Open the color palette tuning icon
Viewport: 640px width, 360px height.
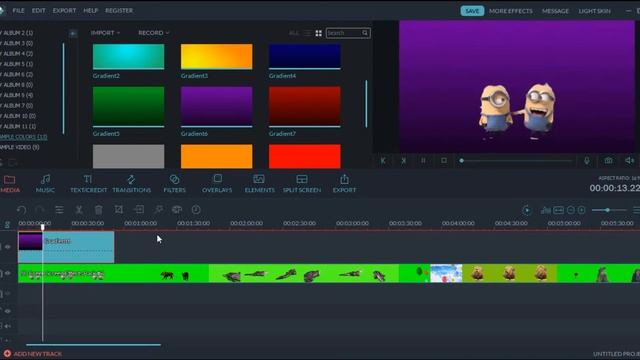pyautogui.click(x=177, y=209)
